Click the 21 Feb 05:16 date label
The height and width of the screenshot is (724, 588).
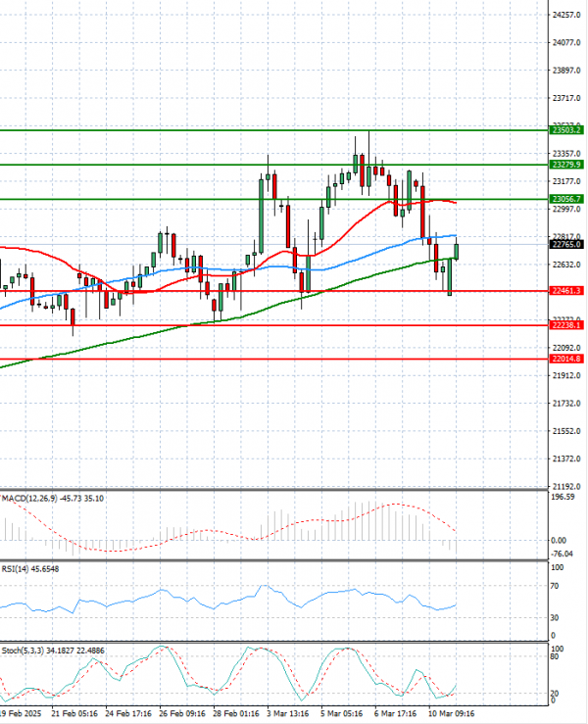tap(74, 713)
